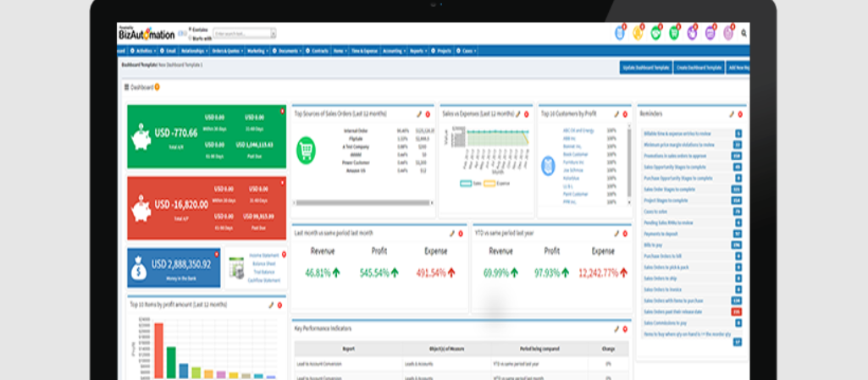Open 'Bills to pay' reminder
868x380 pixels.
[653, 245]
